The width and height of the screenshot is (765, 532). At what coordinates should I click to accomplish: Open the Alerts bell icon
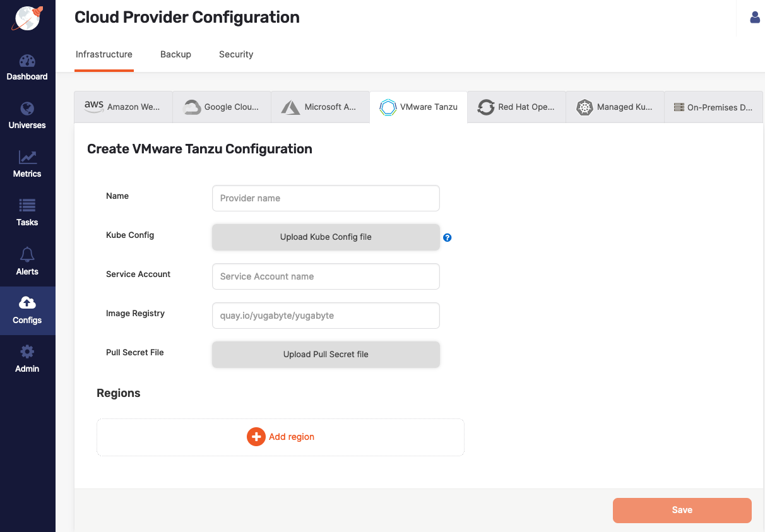tap(27, 254)
